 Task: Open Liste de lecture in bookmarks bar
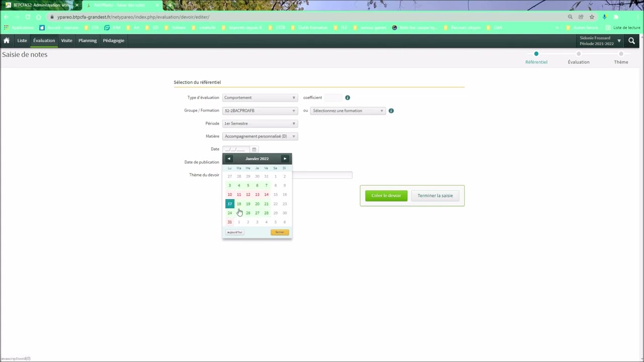click(x=623, y=28)
